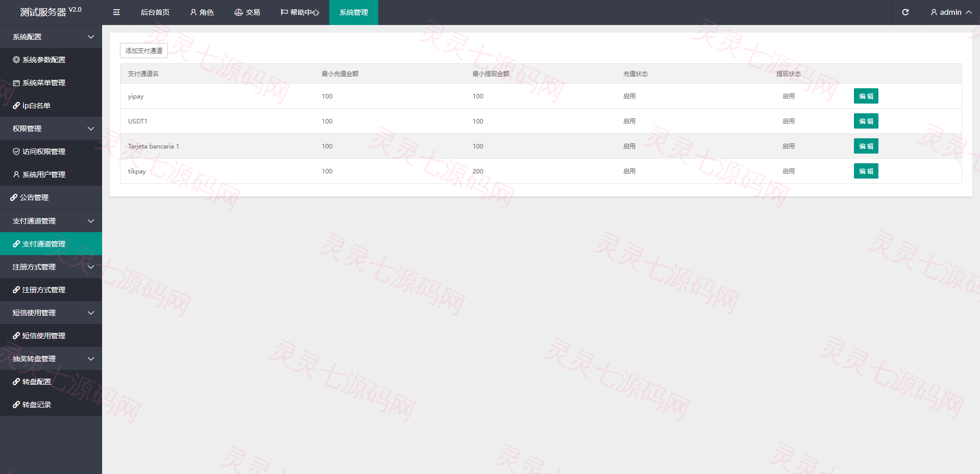Click the link icon beside 转盘记录
The image size is (980, 474).
16,405
